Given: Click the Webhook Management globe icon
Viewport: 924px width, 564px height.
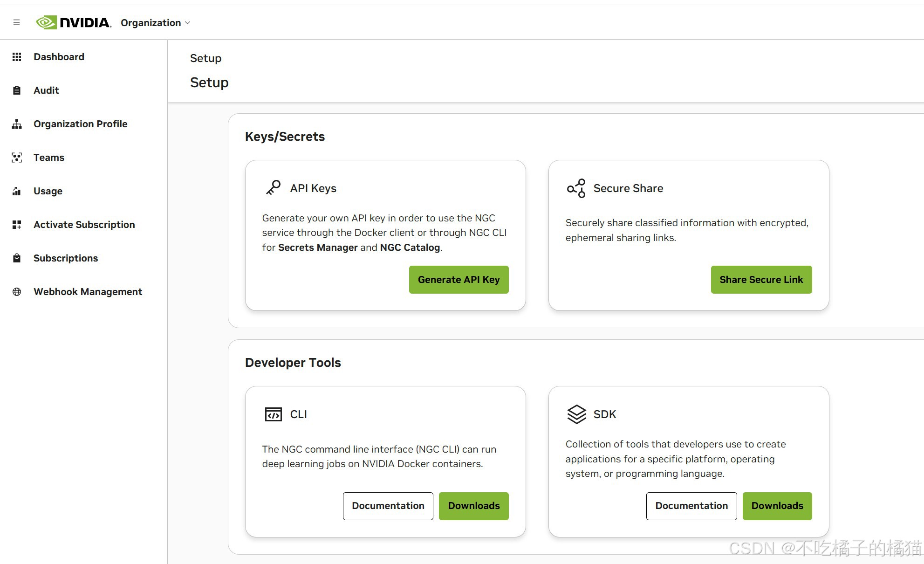Looking at the screenshot, I should pyautogui.click(x=17, y=292).
